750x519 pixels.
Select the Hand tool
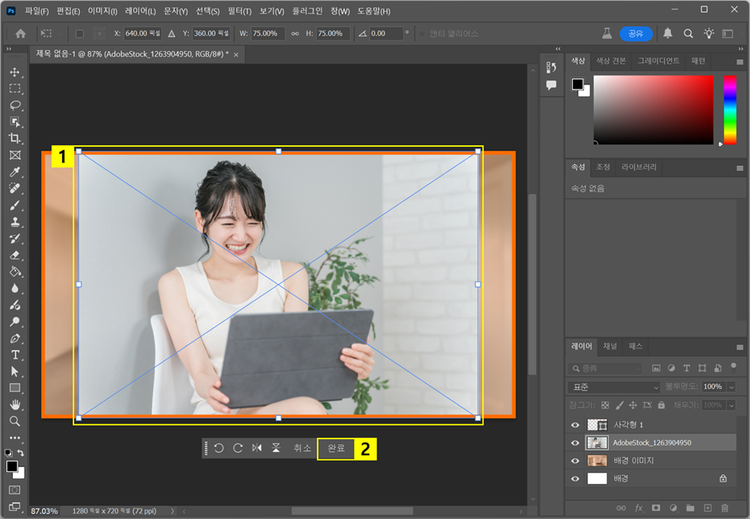(x=15, y=404)
